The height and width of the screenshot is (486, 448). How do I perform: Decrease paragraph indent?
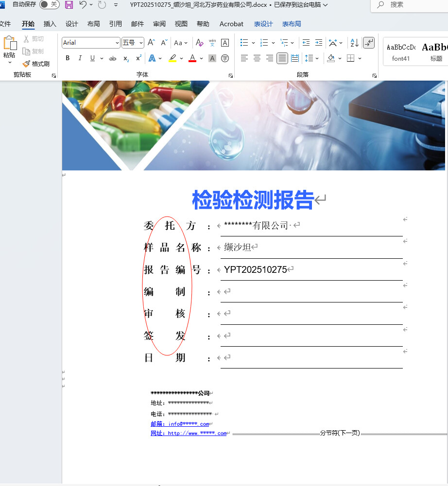(306, 42)
